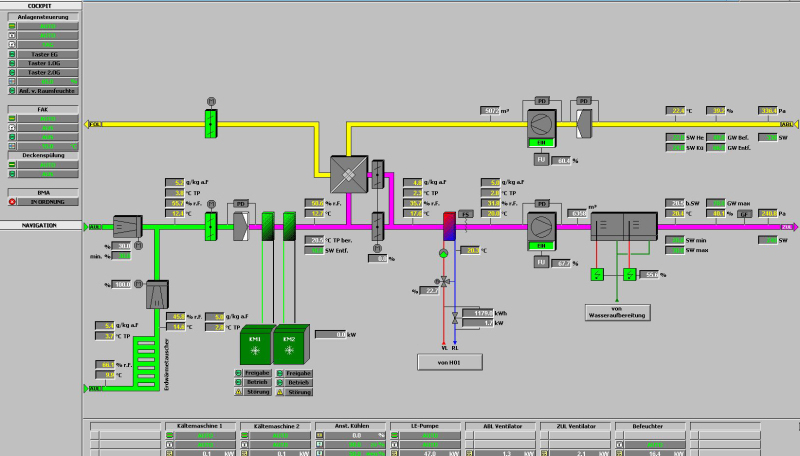
Task: Click the exhaust air filter on yellow duct
Action: tap(584, 124)
